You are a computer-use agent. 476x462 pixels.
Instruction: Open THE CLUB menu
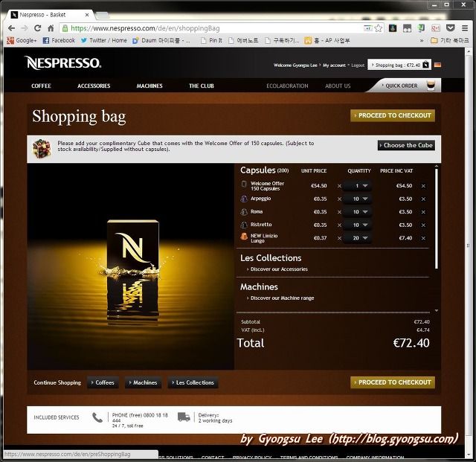(x=202, y=86)
